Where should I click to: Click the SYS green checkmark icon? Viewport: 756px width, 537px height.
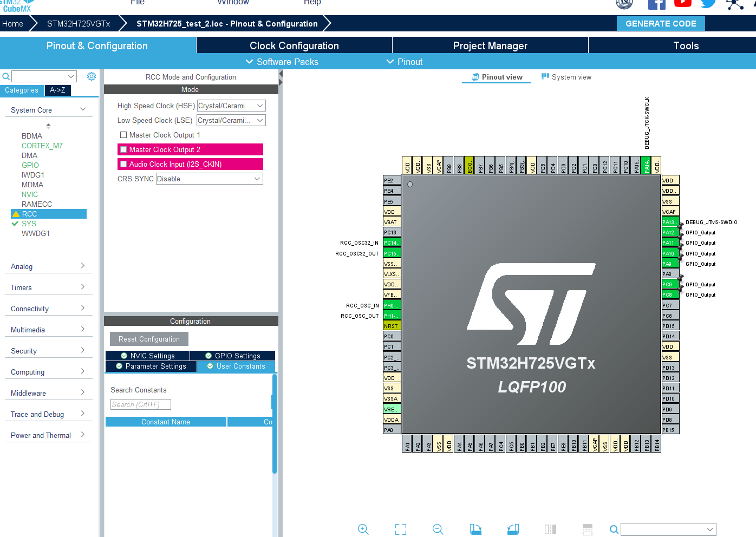point(15,224)
